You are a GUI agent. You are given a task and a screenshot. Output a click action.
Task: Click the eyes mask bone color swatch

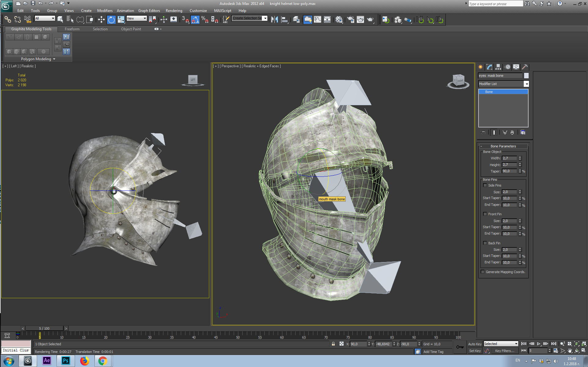click(526, 76)
